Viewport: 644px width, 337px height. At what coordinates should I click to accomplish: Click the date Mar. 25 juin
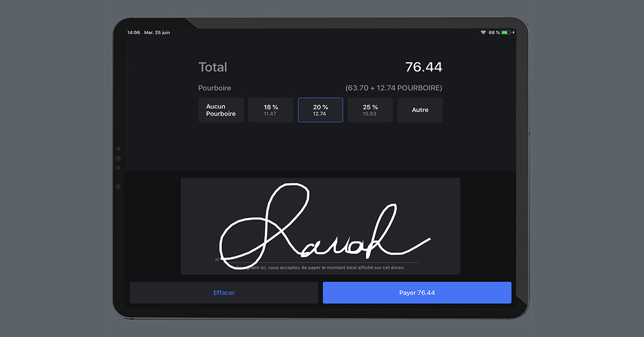point(158,33)
